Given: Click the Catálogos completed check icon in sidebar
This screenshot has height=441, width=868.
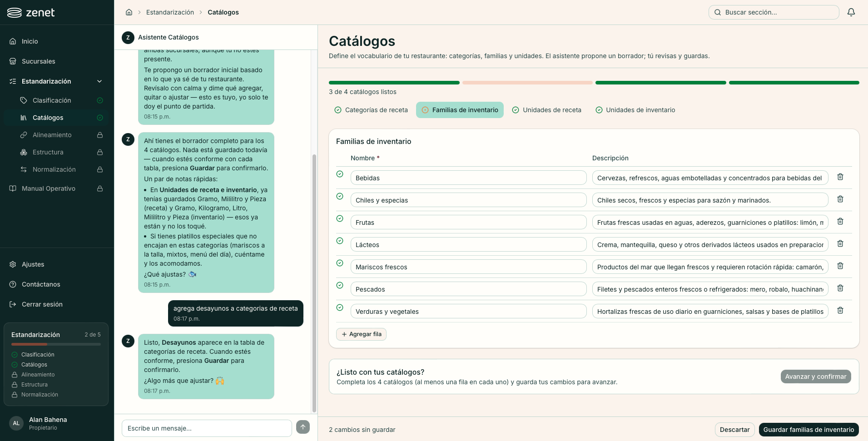Looking at the screenshot, I should pyautogui.click(x=100, y=118).
